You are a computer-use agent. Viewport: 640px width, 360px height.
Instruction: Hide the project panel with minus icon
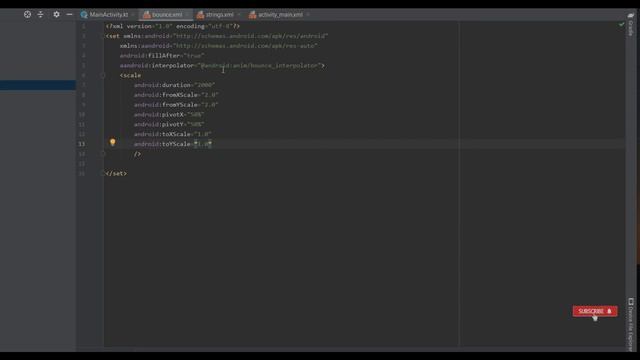[69, 14]
